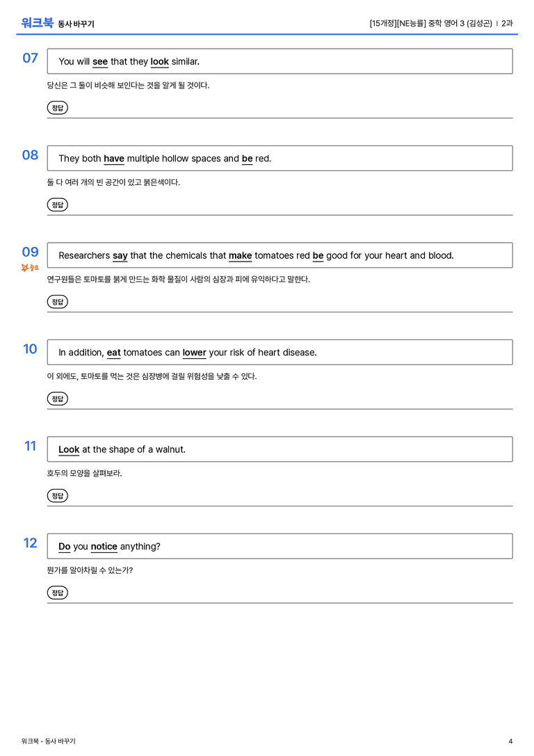Click the underlined word 'lower' in sentence 10
Image resolution: width=534 pixels, height=756 pixels.
pos(194,353)
